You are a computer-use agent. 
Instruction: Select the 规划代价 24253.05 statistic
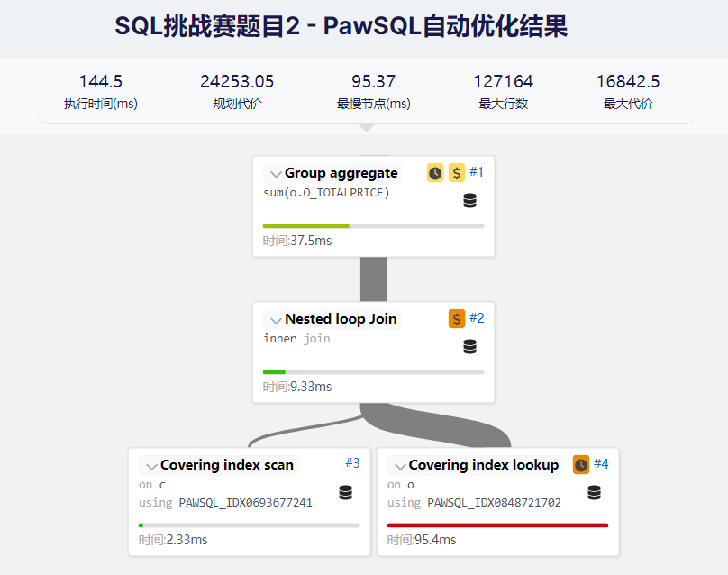click(x=237, y=90)
